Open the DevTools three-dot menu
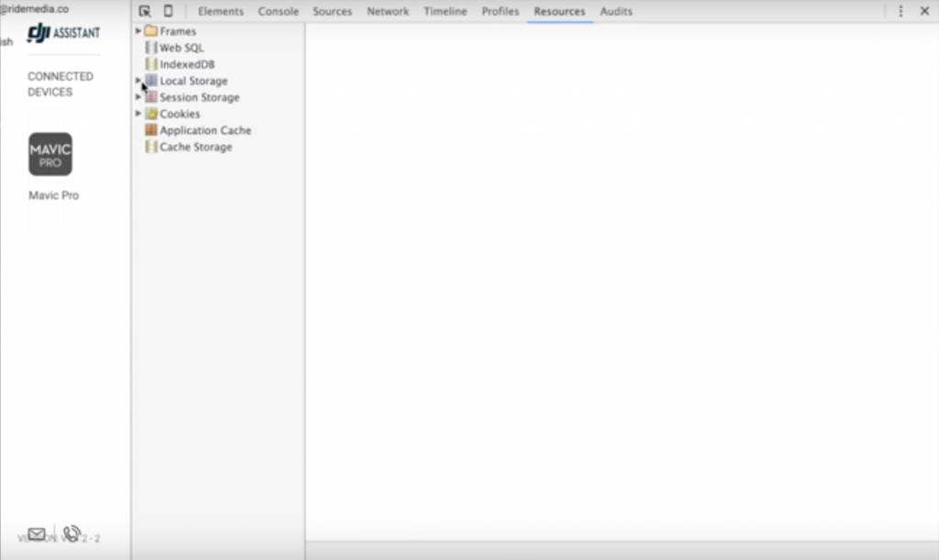Image resolution: width=939 pixels, height=560 pixels. (900, 11)
